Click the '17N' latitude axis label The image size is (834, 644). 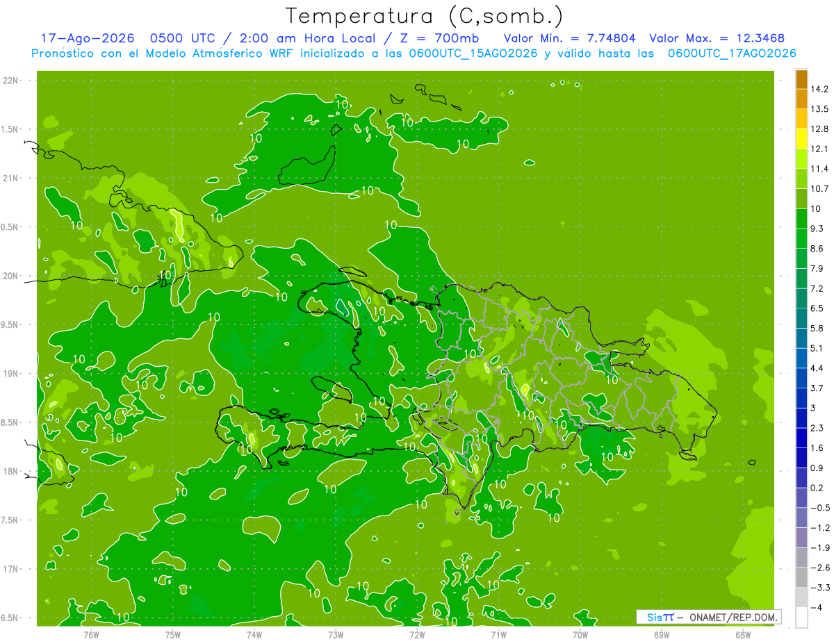click(x=11, y=570)
